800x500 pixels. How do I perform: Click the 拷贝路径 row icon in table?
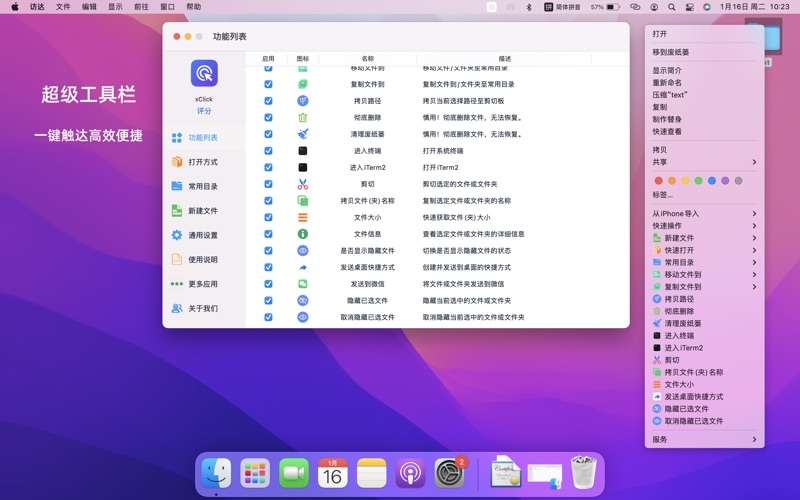(x=303, y=101)
